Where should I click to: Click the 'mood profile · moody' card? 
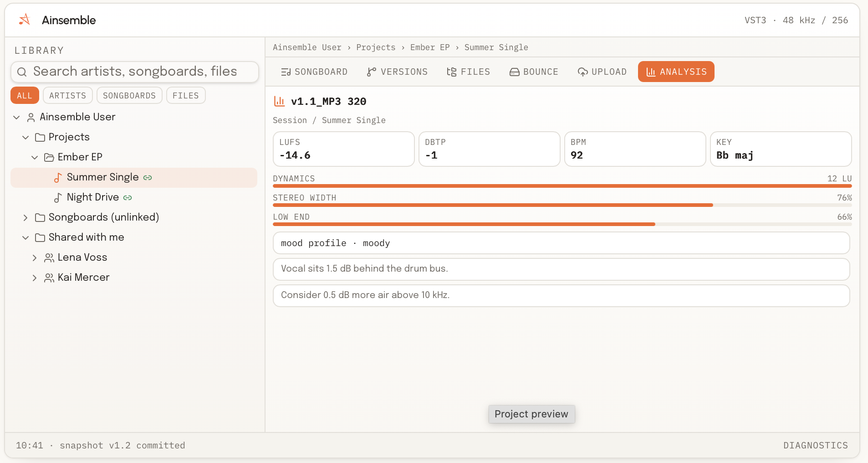tap(562, 243)
